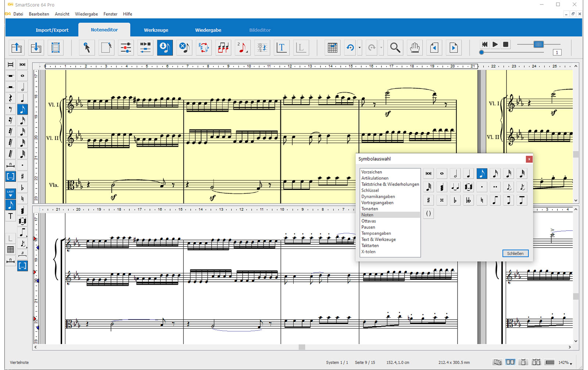
Task: Click Schließen in the Symbolauswahl dialog
Action: (515, 254)
